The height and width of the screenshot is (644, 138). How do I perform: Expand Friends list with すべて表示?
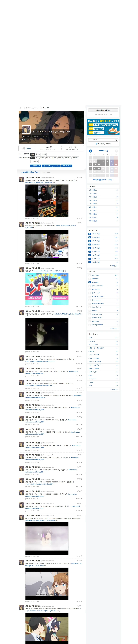[x=114, y=329]
